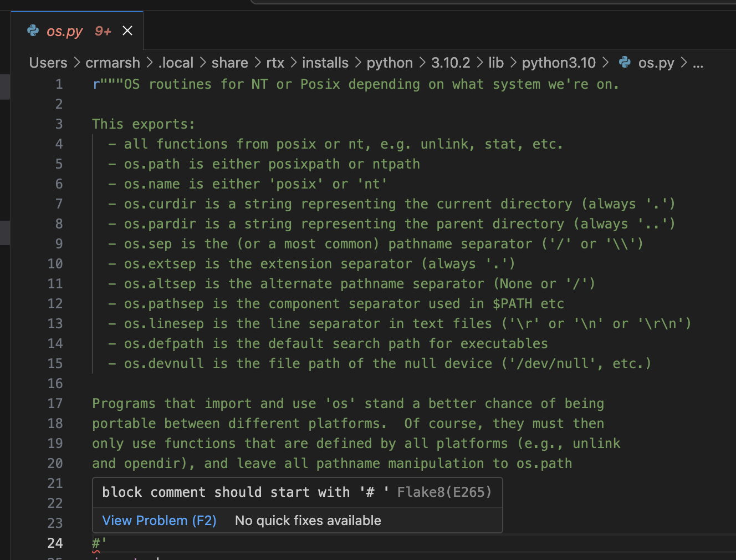
Task: Expand the lib breadcrumb segment
Action: tap(496, 63)
